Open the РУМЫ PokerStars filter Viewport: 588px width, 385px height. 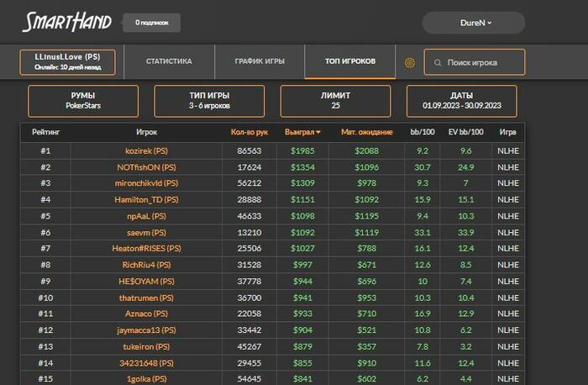[x=83, y=101]
